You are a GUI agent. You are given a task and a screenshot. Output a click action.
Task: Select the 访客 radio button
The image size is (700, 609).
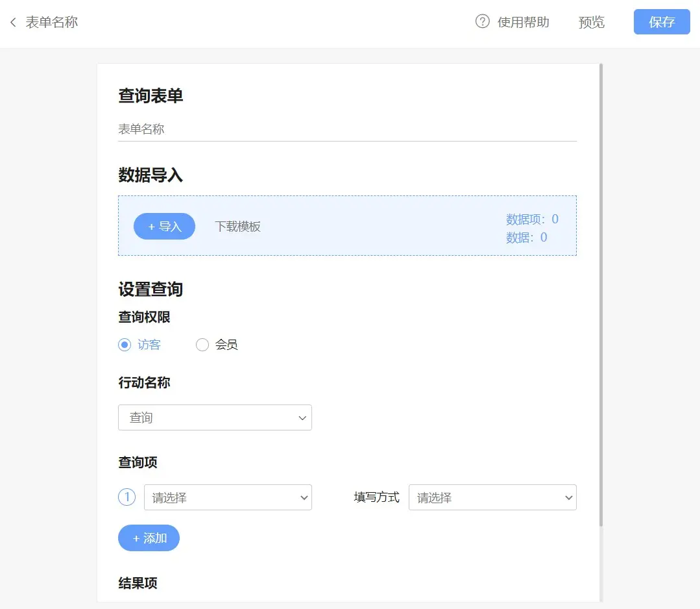tap(125, 345)
